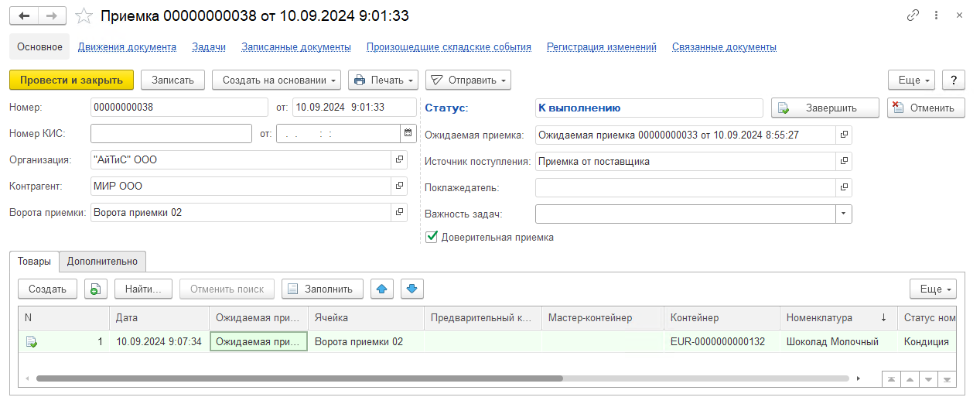980x404 pixels.
Task: Open the Источник поступления record via its open icon
Action: 844,161
